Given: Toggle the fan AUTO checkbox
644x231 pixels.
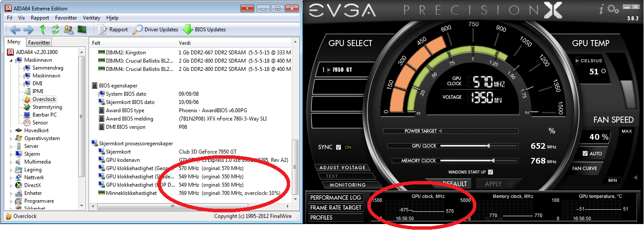Looking at the screenshot, I should coord(585,154).
